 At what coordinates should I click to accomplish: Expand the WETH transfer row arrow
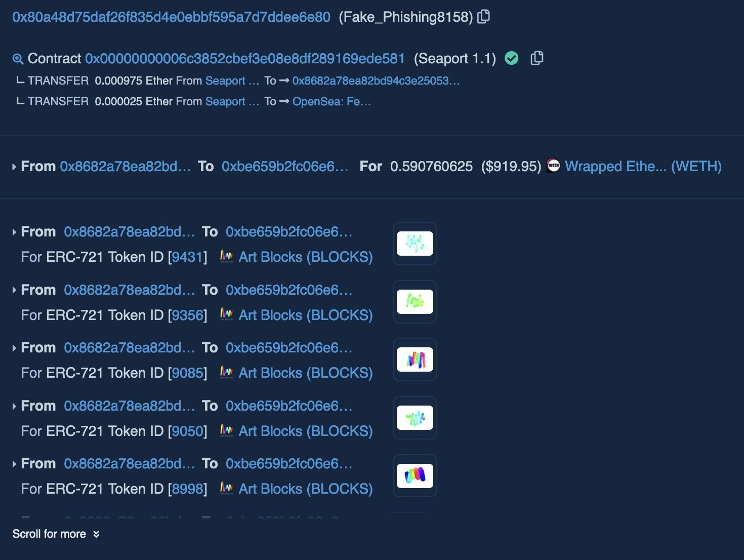click(14, 167)
